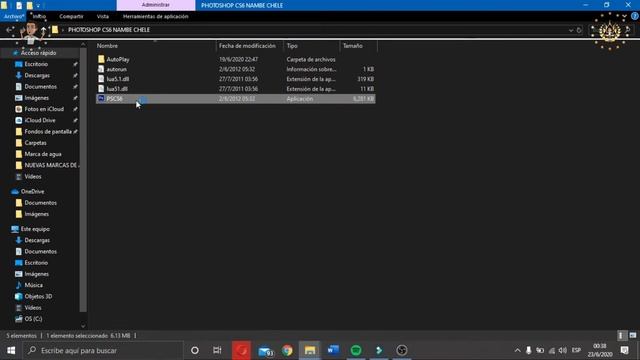Image resolution: width=640 pixels, height=360 pixels.
Task: Open Microsoft Word on taskbar
Action: click(x=333, y=350)
